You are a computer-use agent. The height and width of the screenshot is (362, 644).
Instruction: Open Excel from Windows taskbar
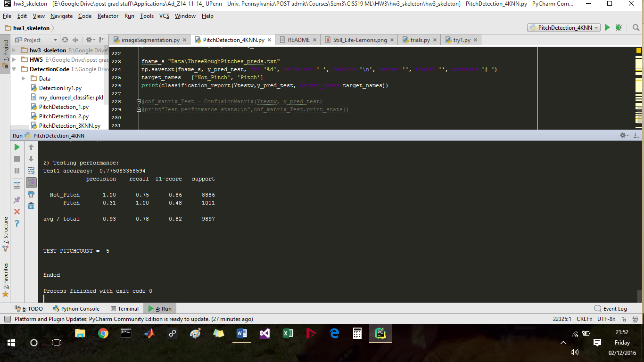pos(288,333)
